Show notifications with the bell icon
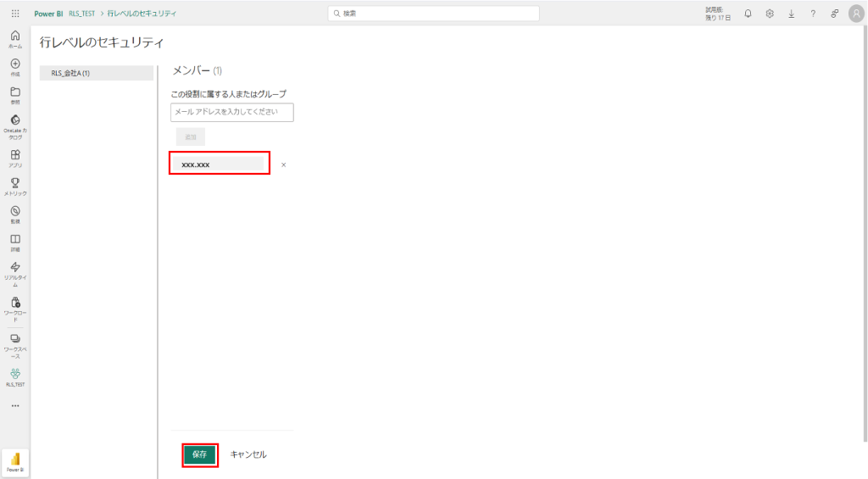This screenshot has width=868, height=479. [x=748, y=14]
